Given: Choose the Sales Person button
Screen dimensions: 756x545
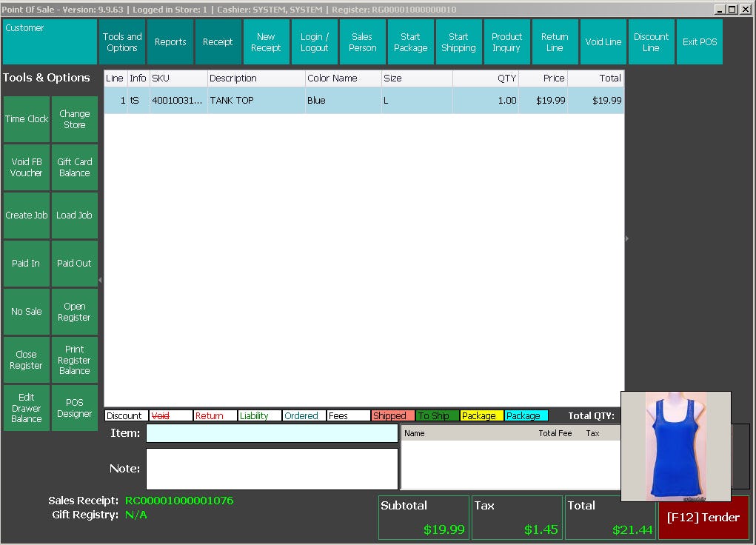Looking at the screenshot, I should (363, 42).
